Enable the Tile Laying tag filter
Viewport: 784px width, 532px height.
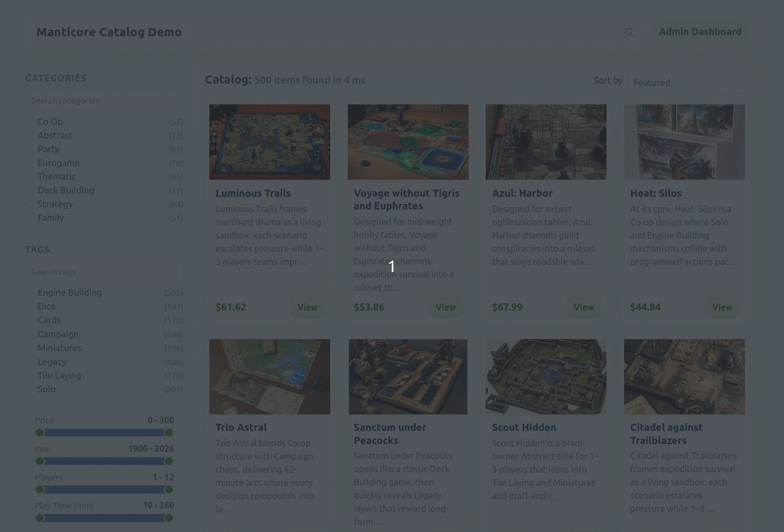pyautogui.click(x=29, y=375)
